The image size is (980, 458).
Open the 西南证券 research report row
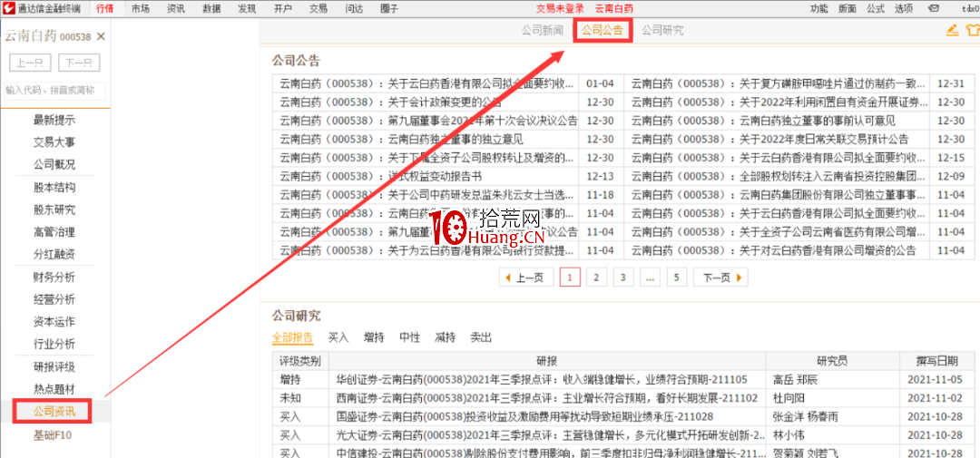(x=547, y=397)
